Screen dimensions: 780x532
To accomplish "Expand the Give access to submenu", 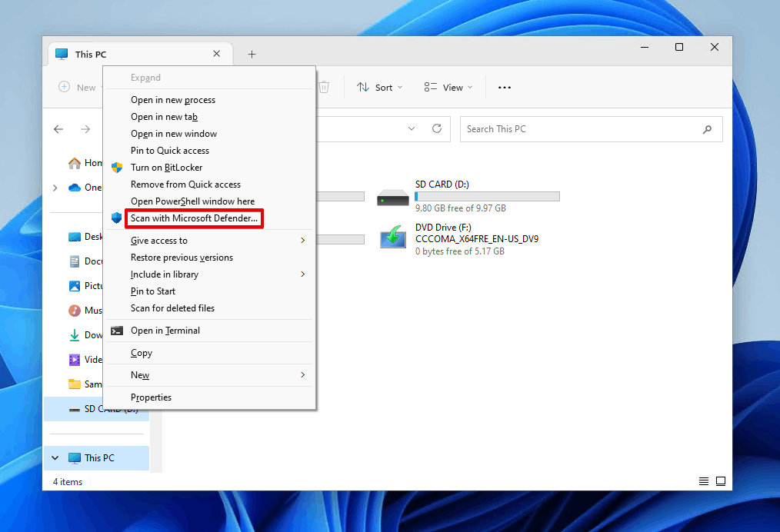I will [x=302, y=240].
